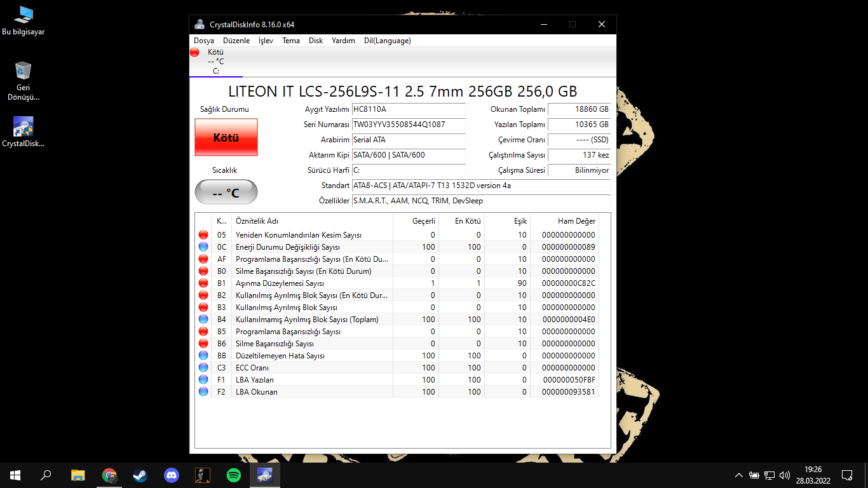Click the Öznitelik Adı column header
Image resolution: width=868 pixels, height=488 pixels.
click(x=312, y=221)
